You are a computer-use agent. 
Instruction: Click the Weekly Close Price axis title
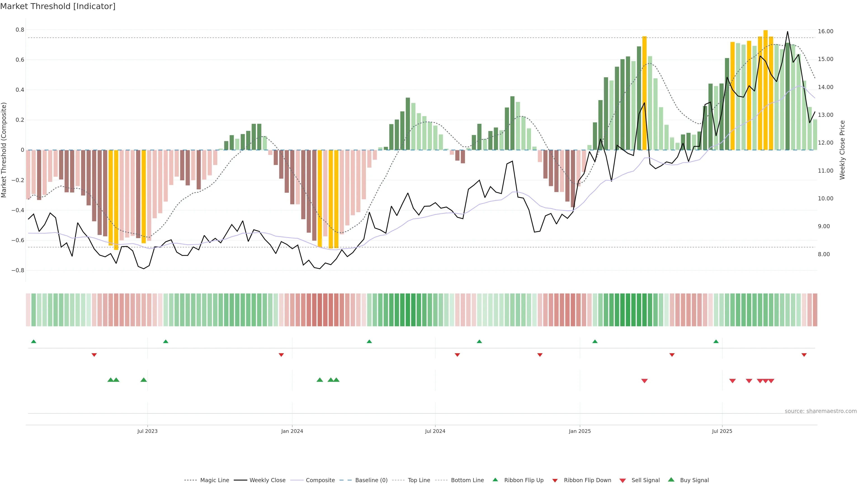(842, 150)
